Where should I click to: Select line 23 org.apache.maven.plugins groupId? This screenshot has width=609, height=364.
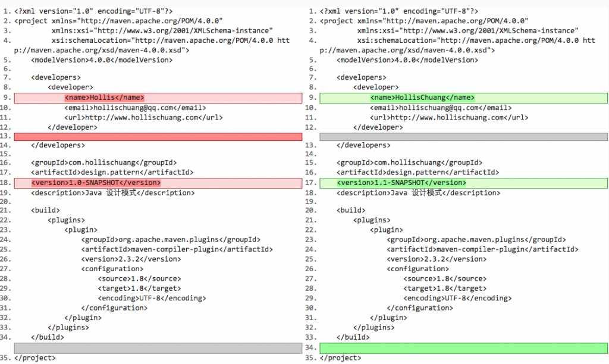pos(476,240)
